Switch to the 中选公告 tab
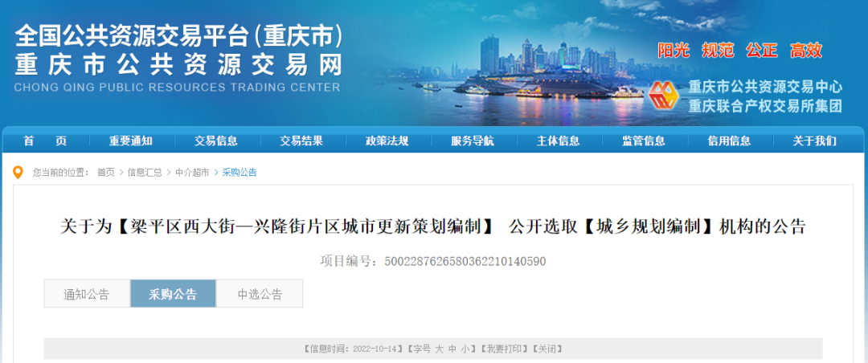 [260, 294]
